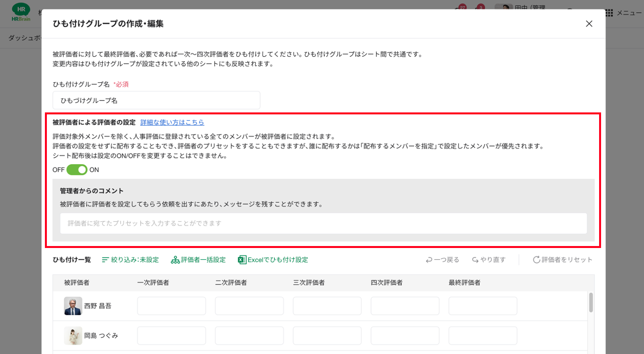Select 二次評価者 field for 西野 昌吾

[249, 306]
